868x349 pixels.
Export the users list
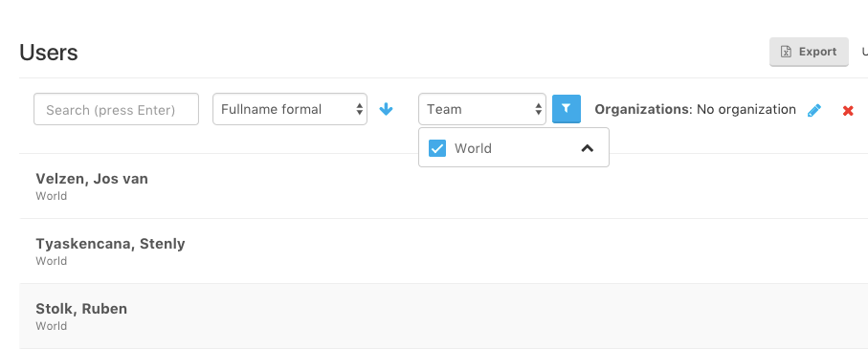[809, 52]
